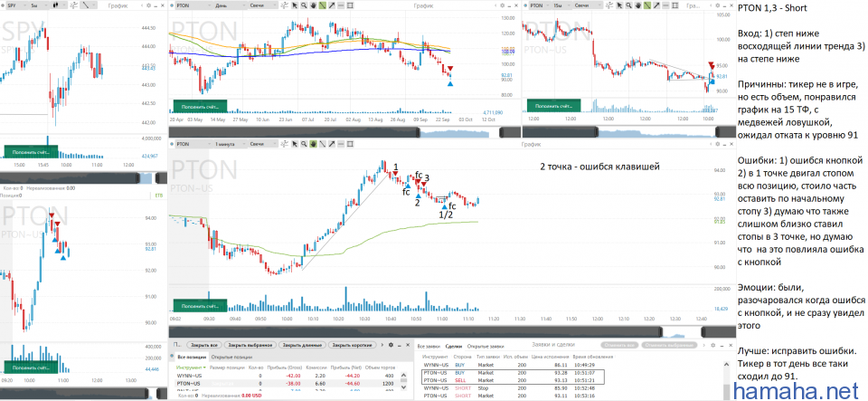Image resolution: width=868 pixels, height=401 pixels.
Task: Switch to Сделки tab
Action: click(x=453, y=346)
